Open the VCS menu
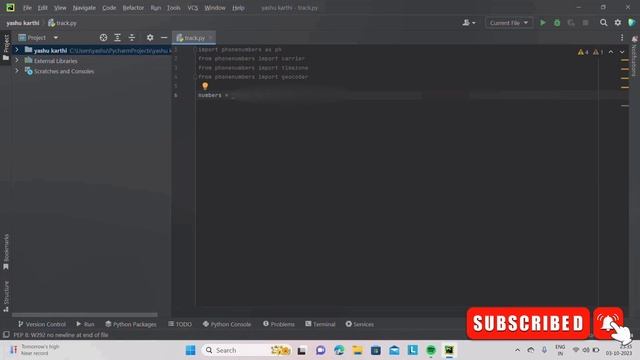 (193, 8)
